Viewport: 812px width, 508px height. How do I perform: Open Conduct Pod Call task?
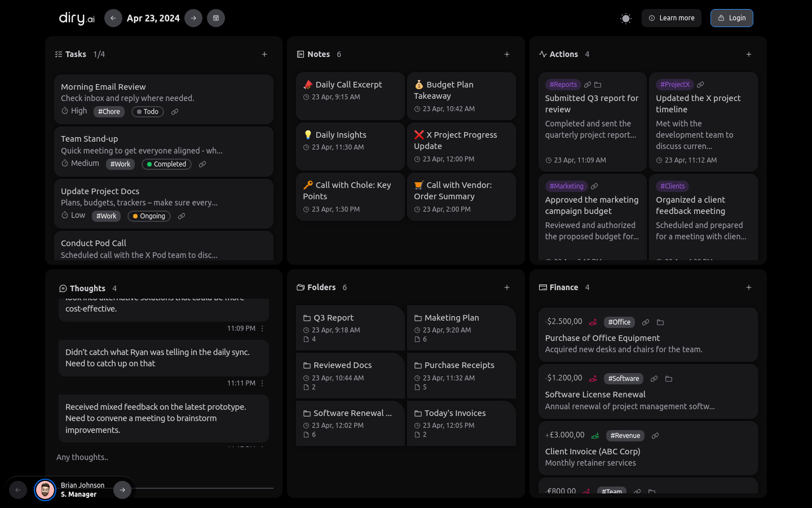[164, 247]
